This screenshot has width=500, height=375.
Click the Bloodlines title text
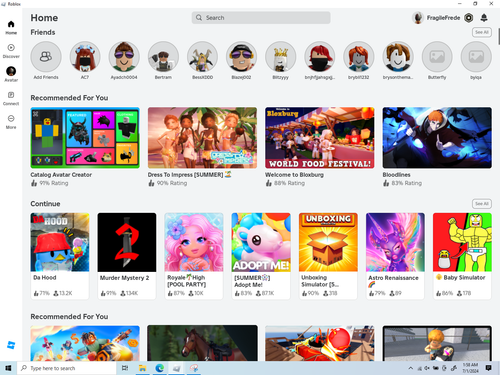(396, 175)
